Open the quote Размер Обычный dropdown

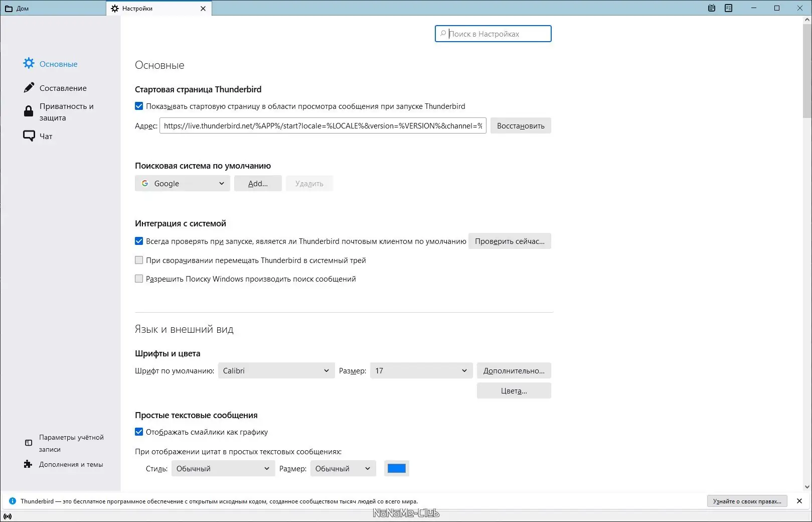[x=343, y=468]
